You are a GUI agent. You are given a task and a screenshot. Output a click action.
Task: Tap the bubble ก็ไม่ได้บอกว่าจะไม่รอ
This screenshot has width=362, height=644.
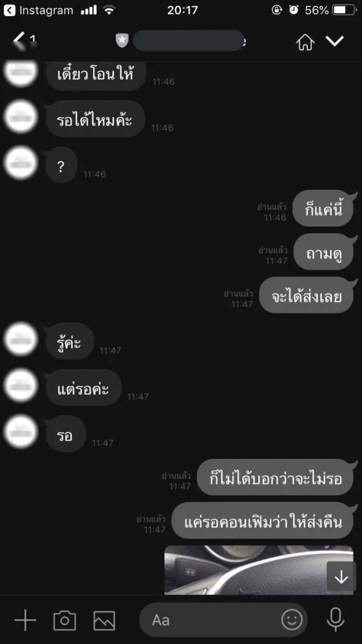276,477
